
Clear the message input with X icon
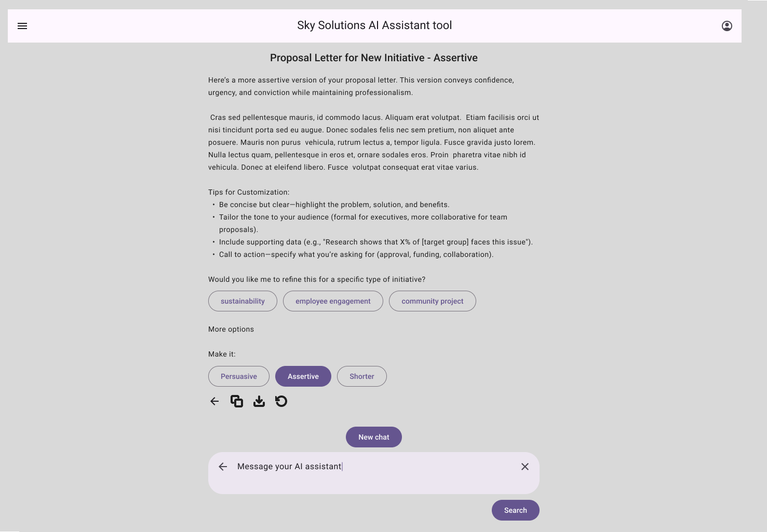click(x=525, y=467)
